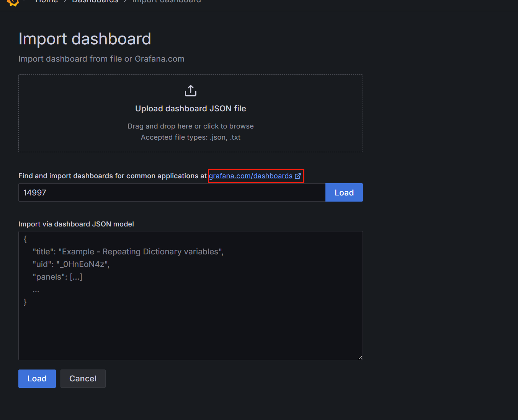This screenshot has height=420, width=518.
Task: Click the Grafana logo icon
Action: pyautogui.click(x=13, y=2)
